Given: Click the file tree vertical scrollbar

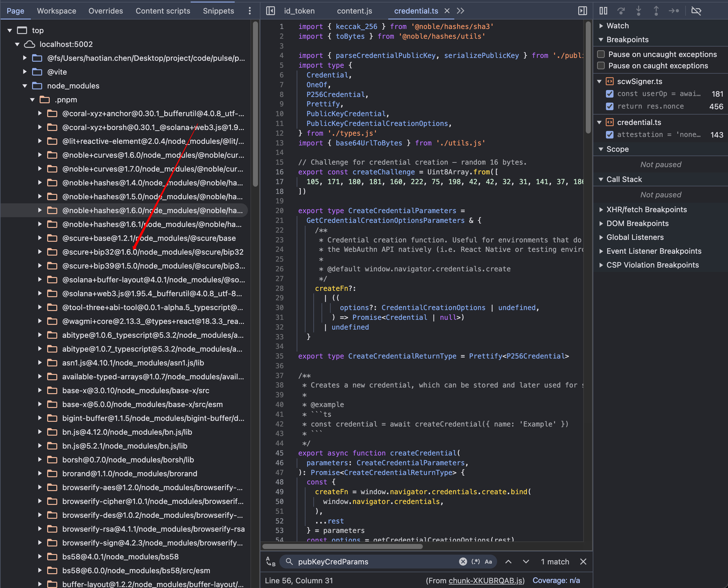Looking at the screenshot, I should pos(255,104).
